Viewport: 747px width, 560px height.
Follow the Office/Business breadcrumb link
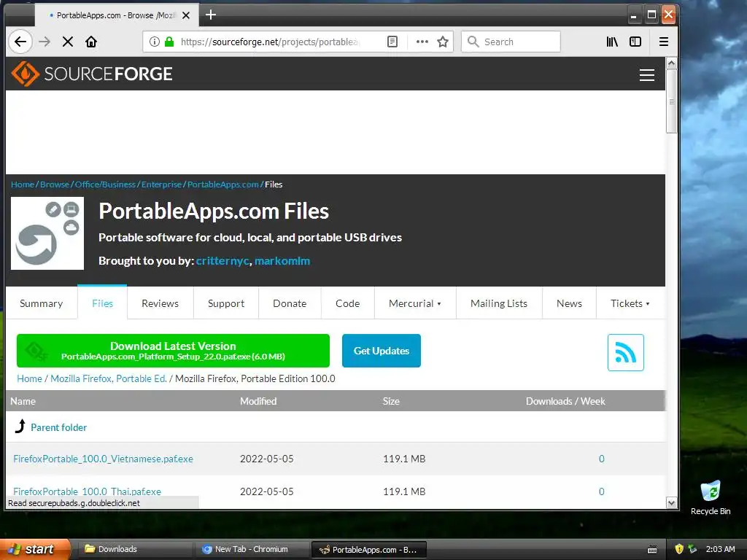pos(105,184)
